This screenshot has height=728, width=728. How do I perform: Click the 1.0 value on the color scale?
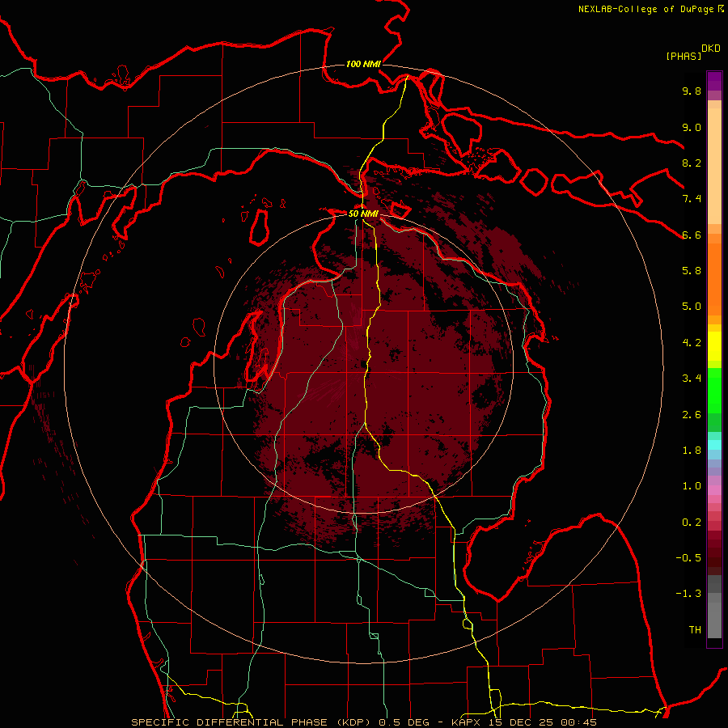tap(692, 486)
